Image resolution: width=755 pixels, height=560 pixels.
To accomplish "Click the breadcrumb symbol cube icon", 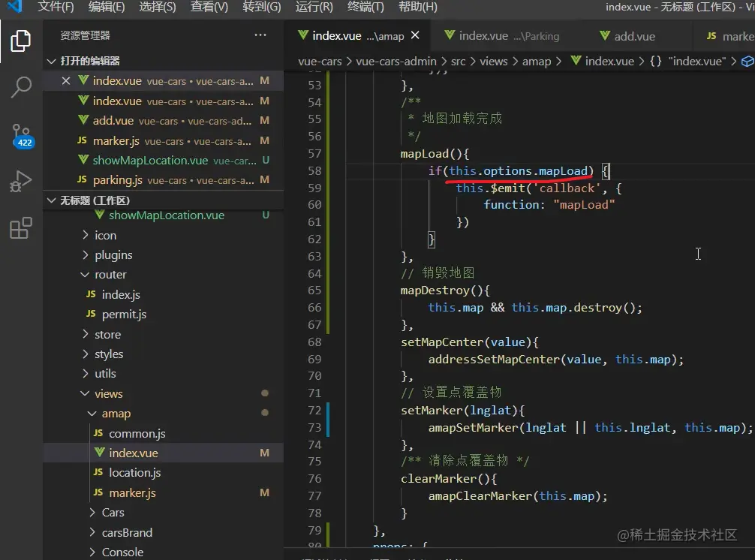I will coord(747,61).
